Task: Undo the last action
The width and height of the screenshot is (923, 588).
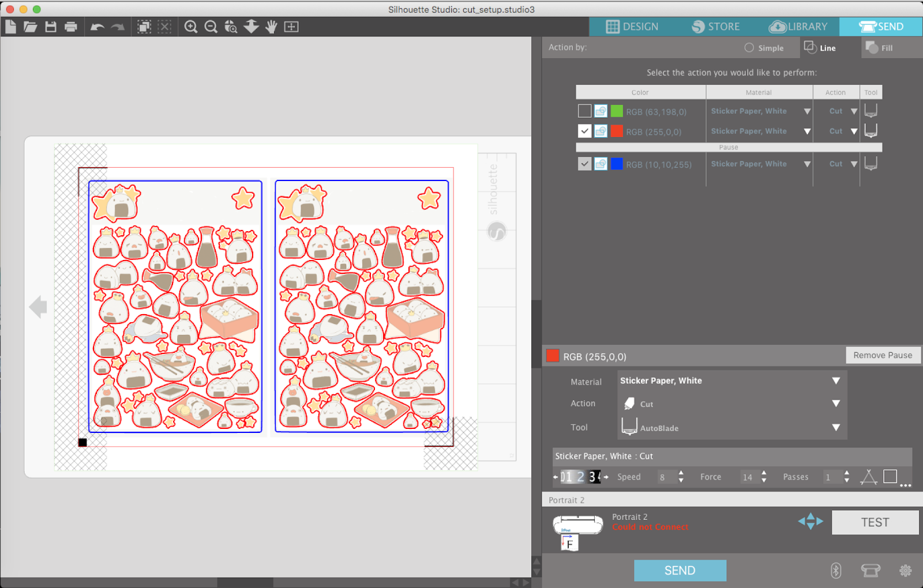Action: (x=97, y=27)
